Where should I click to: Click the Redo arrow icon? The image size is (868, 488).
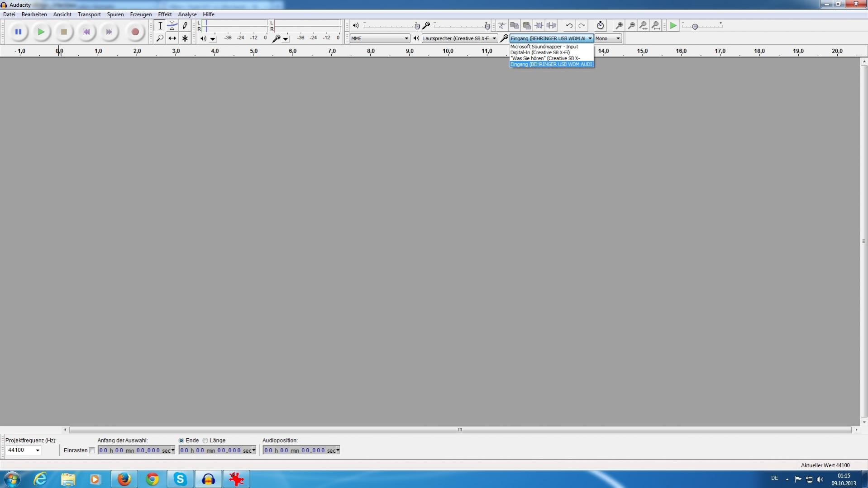coord(582,26)
